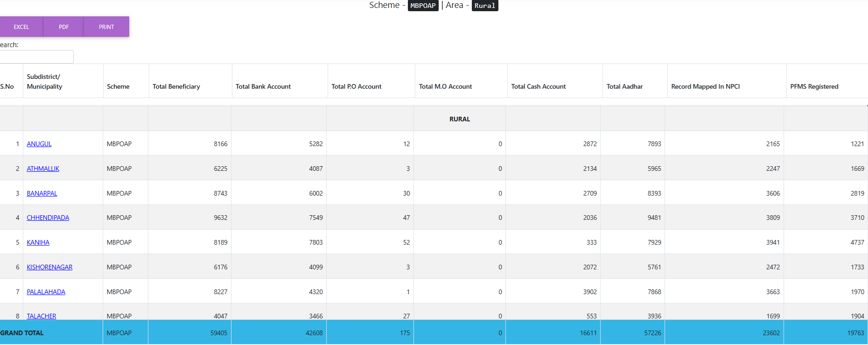
Task: Sort by S.No column header
Action: tap(11, 81)
